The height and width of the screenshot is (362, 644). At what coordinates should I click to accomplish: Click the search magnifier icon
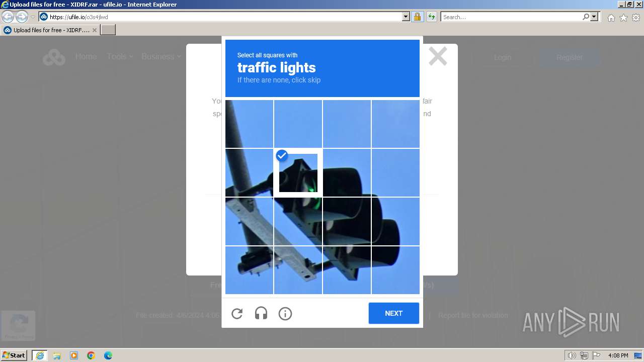tap(586, 17)
